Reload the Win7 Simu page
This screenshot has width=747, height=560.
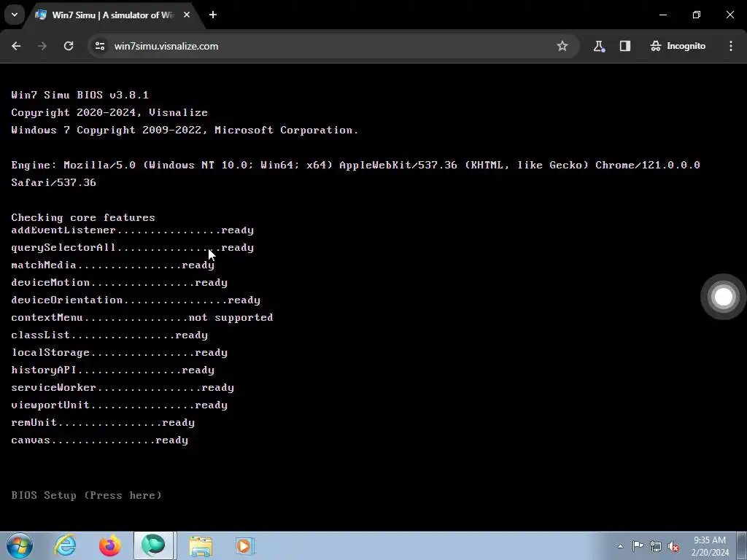69,46
